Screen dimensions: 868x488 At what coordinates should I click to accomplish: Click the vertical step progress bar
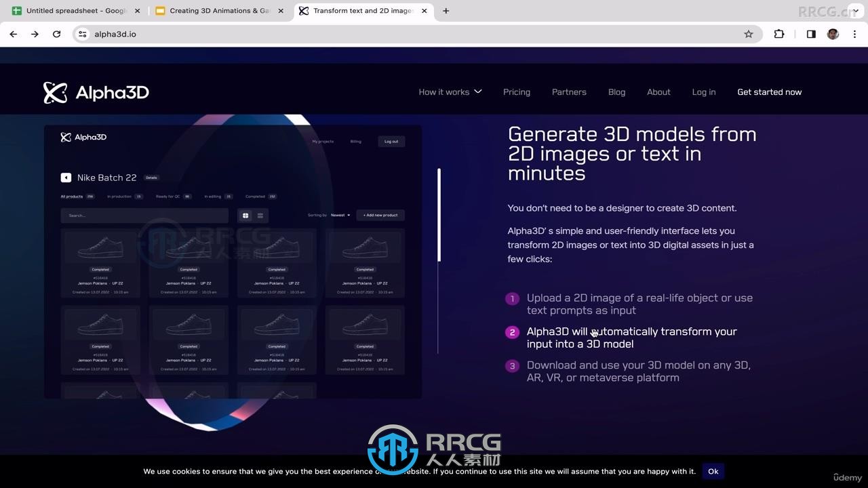coord(439,261)
